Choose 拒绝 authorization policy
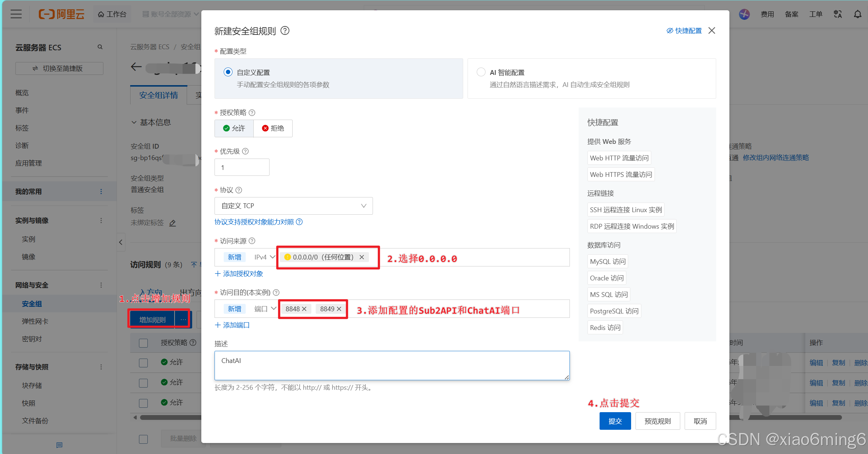The image size is (868, 454). [273, 128]
